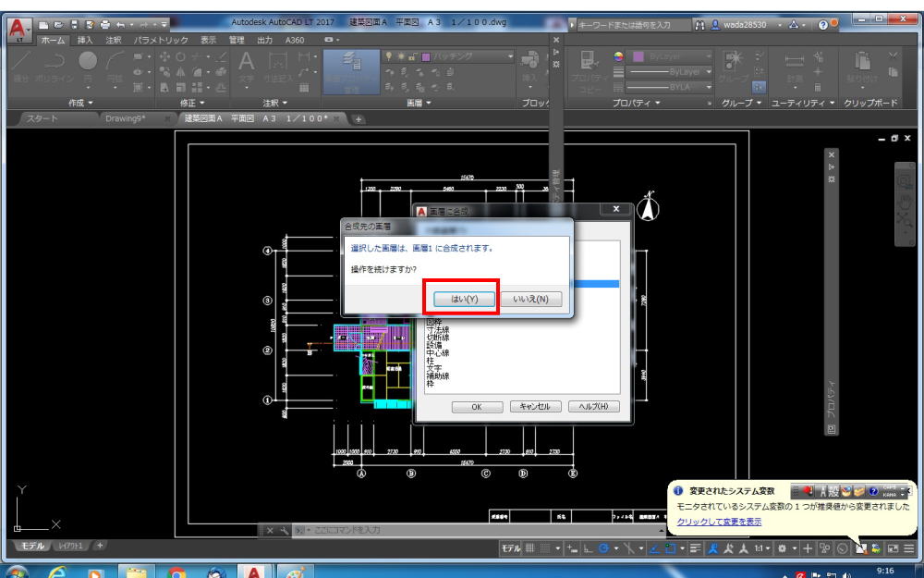Click the Help question mark icon
This screenshot has width=924, height=578.
point(822,25)
